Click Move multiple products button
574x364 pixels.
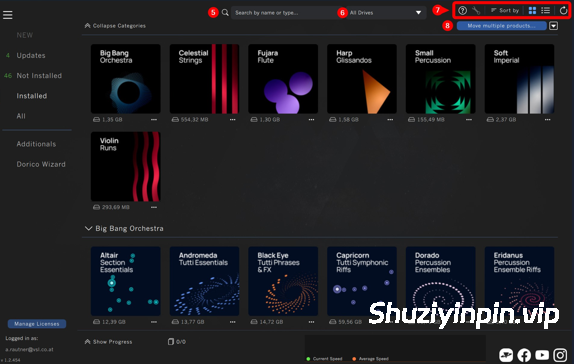(x=502, y=26)
